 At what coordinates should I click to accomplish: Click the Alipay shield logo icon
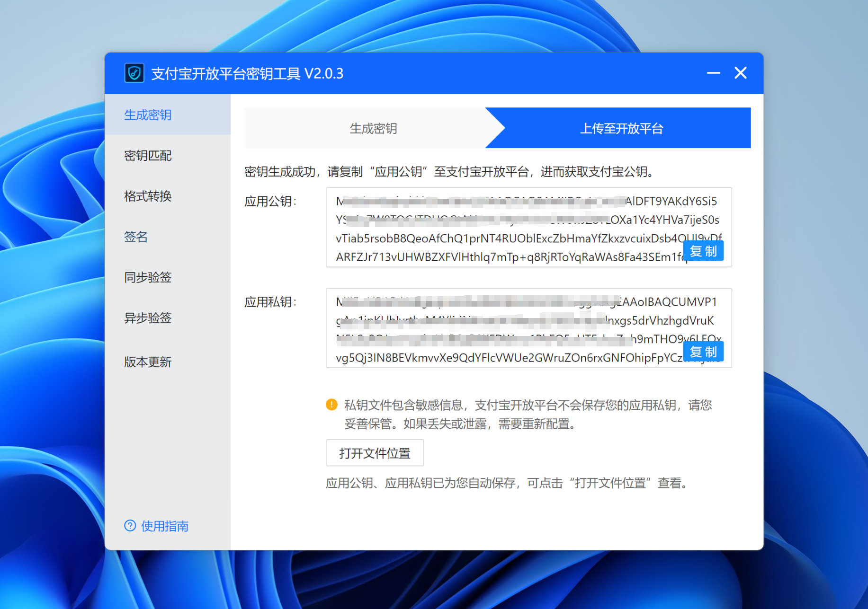tap(134, 73)
